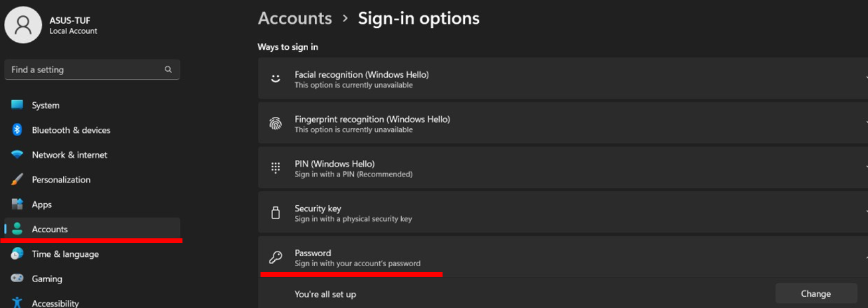Viewport: 868px width, 308px height.
Task: Click the Security key USB icon
Action: [276, 213]
